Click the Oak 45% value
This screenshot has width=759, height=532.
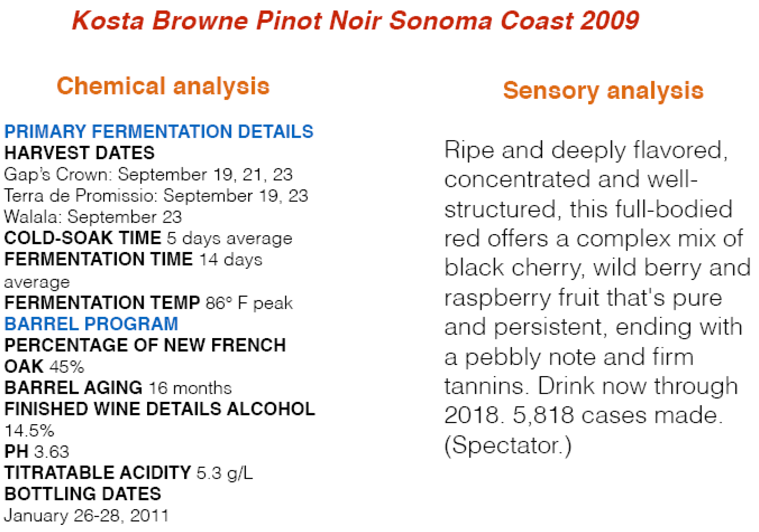pyautogui.click(x=44, y=366)
